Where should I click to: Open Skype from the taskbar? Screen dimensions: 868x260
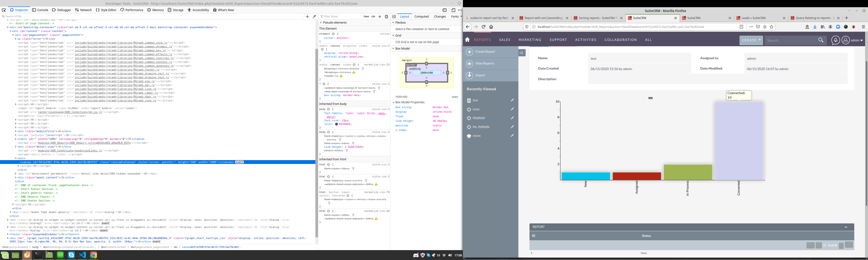(x=71, y=255)
